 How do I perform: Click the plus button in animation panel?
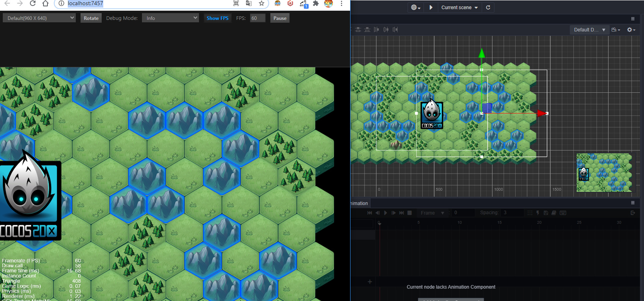(x=370, y=282)
